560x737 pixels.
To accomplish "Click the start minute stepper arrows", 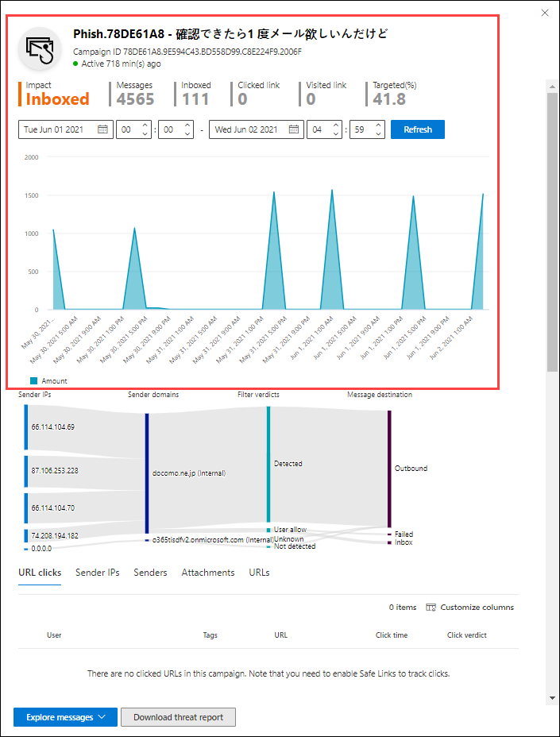I will tap(187, 129).
